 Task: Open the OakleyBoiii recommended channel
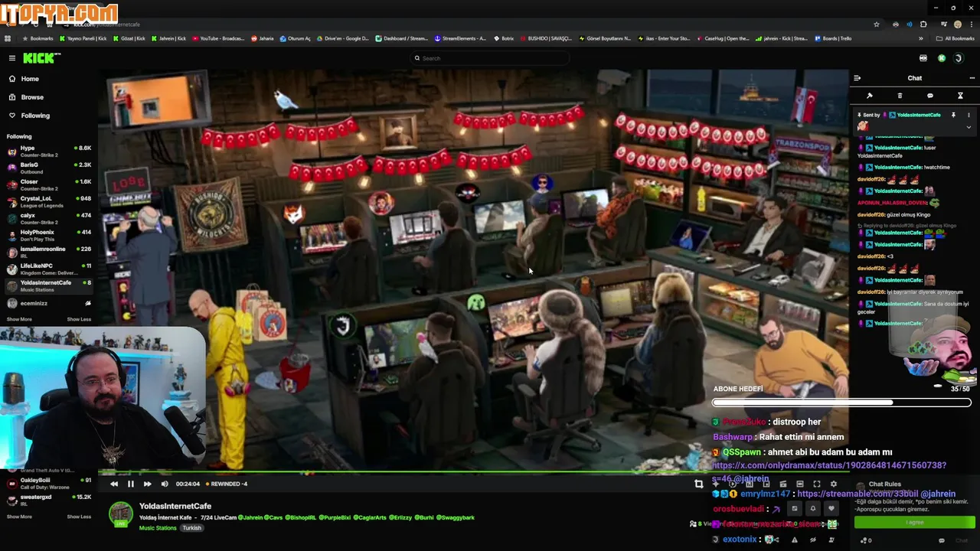[x=49, y=483]
